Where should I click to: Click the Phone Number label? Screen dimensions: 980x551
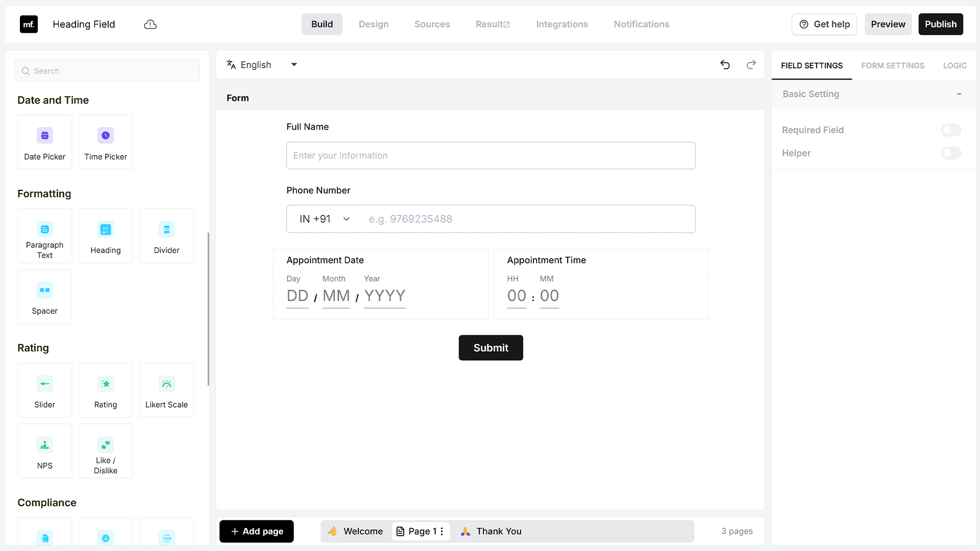pyautogui.click(x=318, y=190)
